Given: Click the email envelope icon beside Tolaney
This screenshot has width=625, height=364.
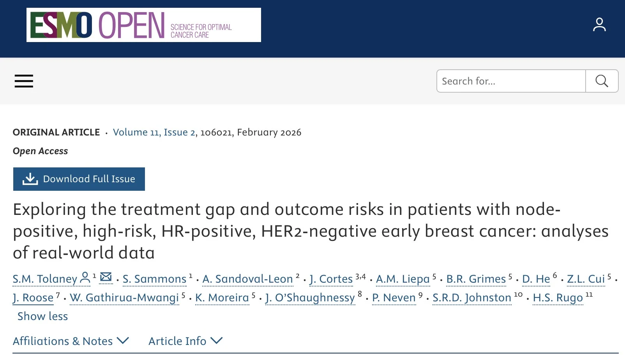Looking at the screenshot, I should click(x=106, y=277).
